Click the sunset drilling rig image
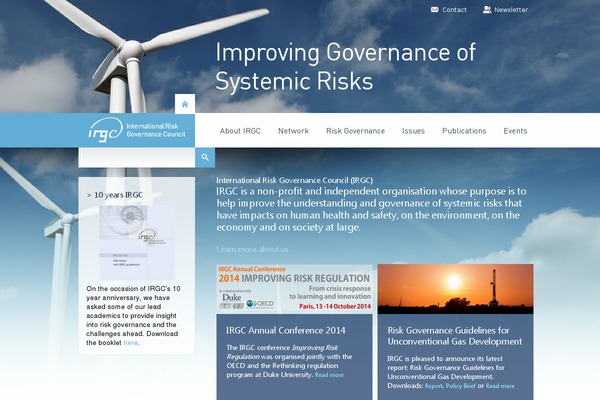The height and width of the screenshot is (400, 600). click(x=455, y=289)
